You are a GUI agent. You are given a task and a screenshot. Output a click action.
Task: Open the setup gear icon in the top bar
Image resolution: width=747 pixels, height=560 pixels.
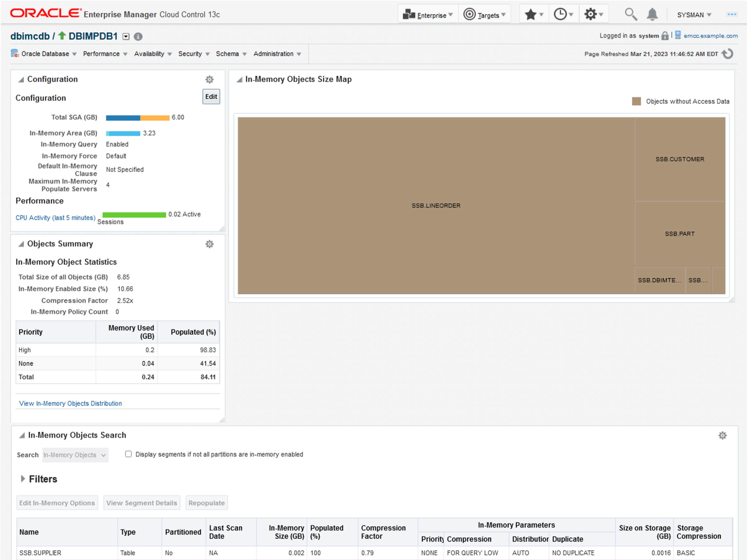590,14
